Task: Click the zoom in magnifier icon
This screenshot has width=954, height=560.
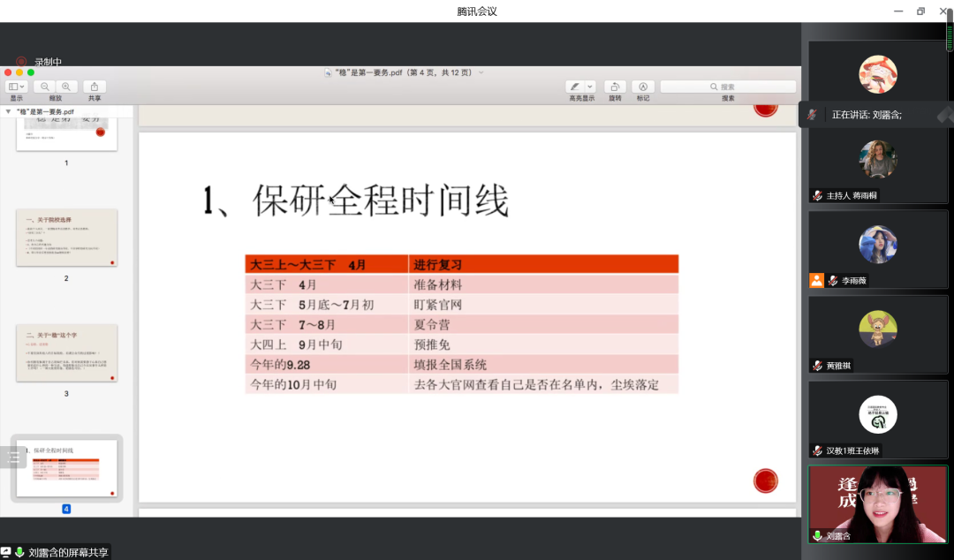Action: (x=65, y=87)
